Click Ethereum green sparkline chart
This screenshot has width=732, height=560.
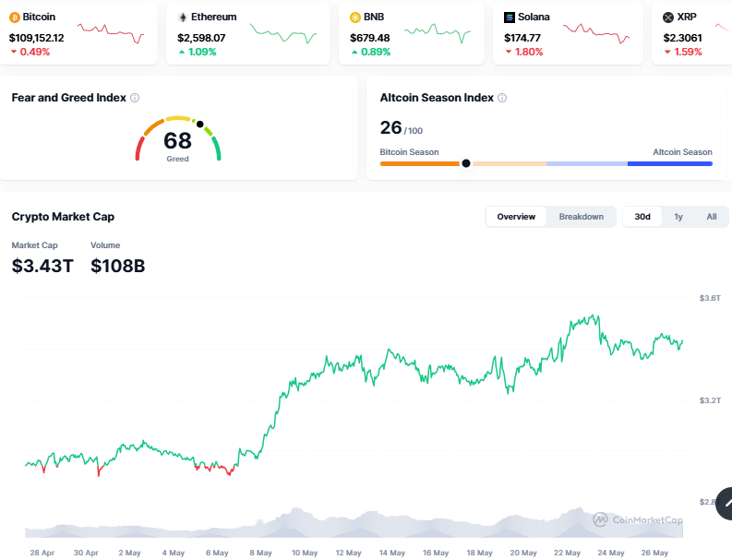pyautogui.click(x=283, y=32)
